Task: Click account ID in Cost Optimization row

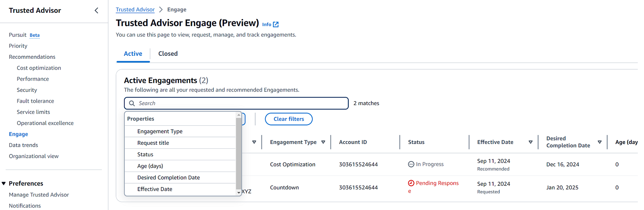Action: coord(358,164)
